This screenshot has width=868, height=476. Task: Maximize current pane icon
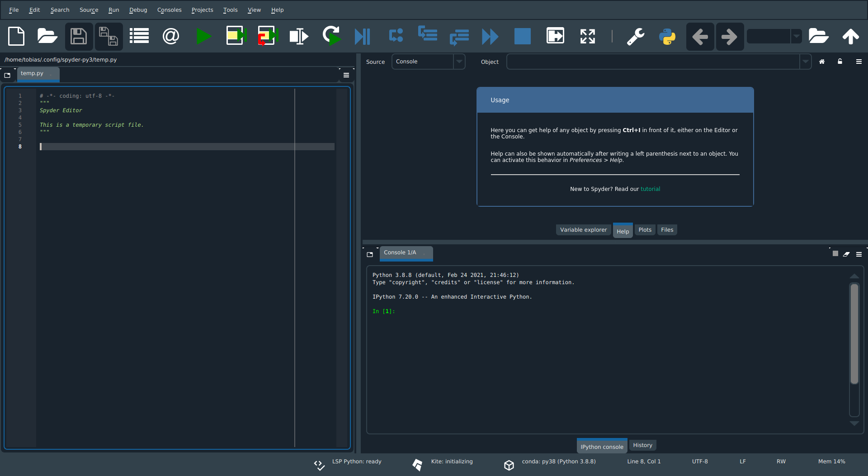pos(587,36)
